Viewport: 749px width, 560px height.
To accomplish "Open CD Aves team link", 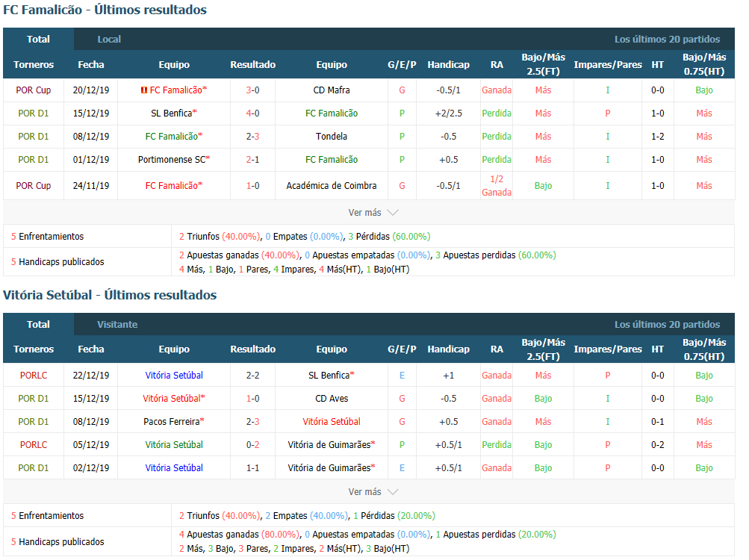I will pyautogui.click(x=332, y=399).
